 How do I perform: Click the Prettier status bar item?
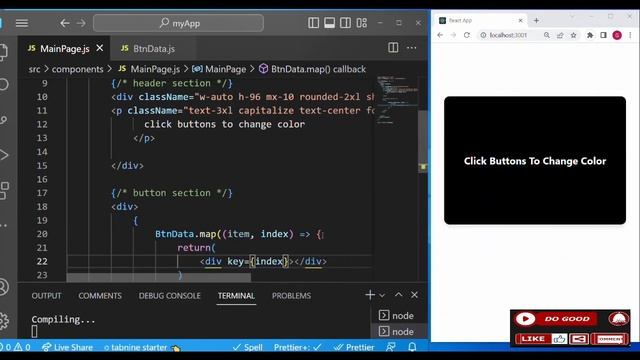[354, 347]
